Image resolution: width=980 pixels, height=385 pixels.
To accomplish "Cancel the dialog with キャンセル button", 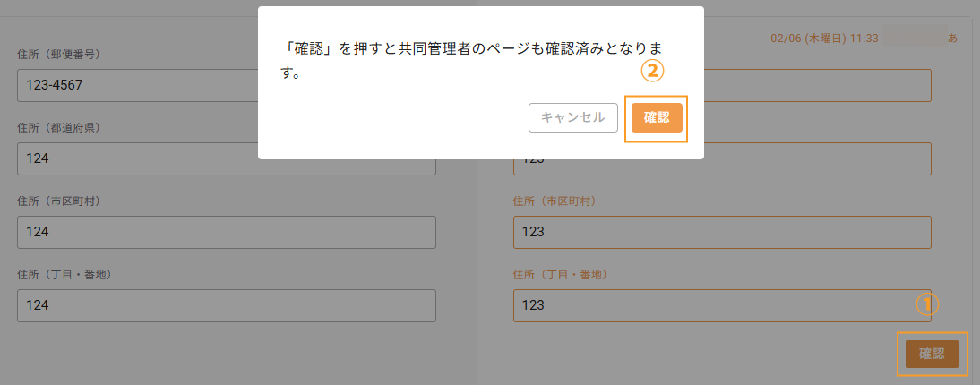I will coord(573,117).
